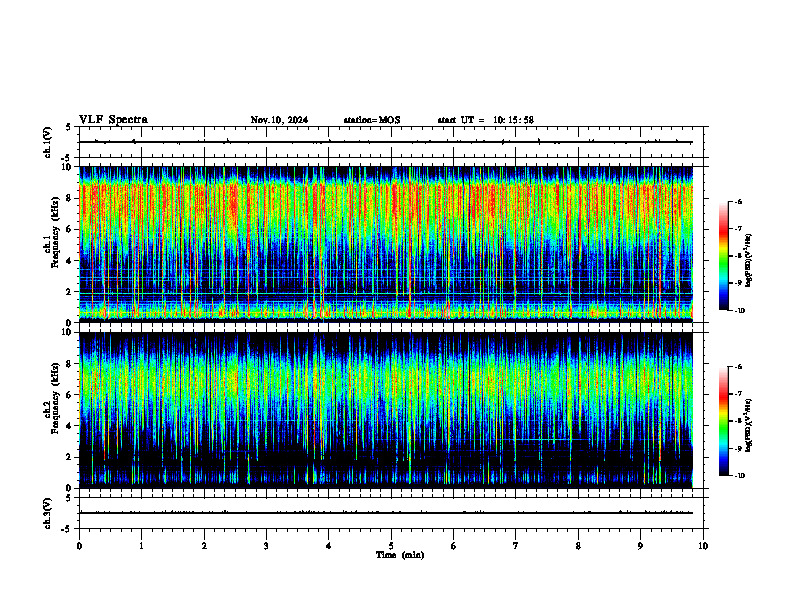Click the ch.1 voltage waveform trace

386,142
